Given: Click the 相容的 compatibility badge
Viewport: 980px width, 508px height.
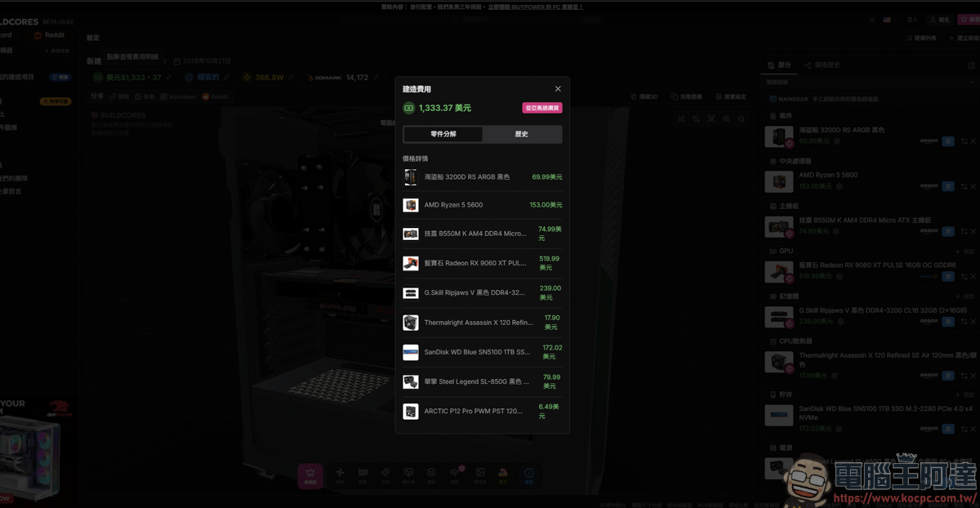Looking at the screenshot, I should tap(206, 78).
